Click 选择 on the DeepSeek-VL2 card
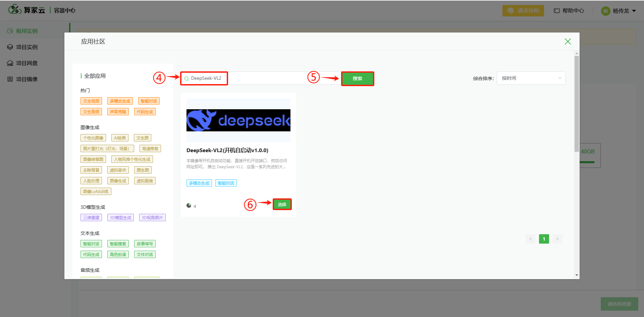This screenshot has height=317, width=644. (282, 204)
